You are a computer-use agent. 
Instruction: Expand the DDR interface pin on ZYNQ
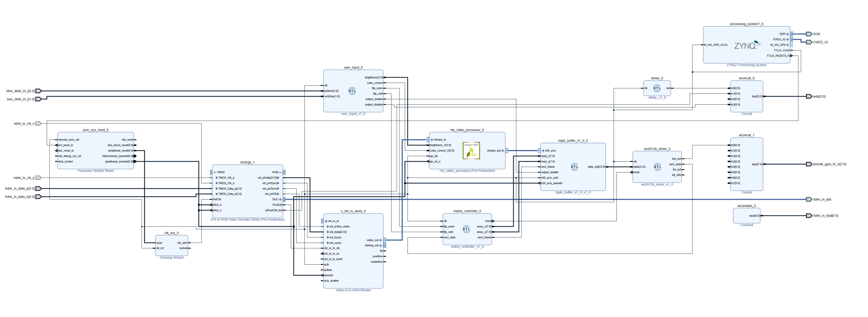[788, 34]
